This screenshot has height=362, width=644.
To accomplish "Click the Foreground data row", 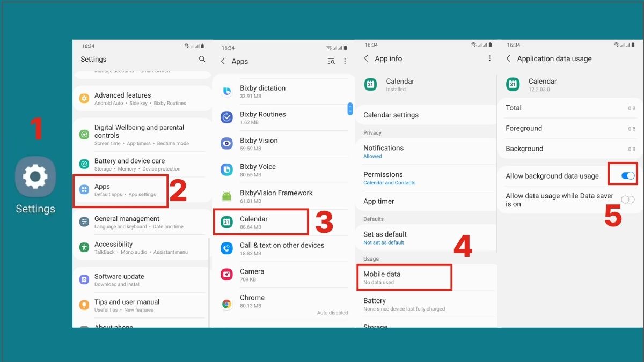I will (x=570, y=128).
